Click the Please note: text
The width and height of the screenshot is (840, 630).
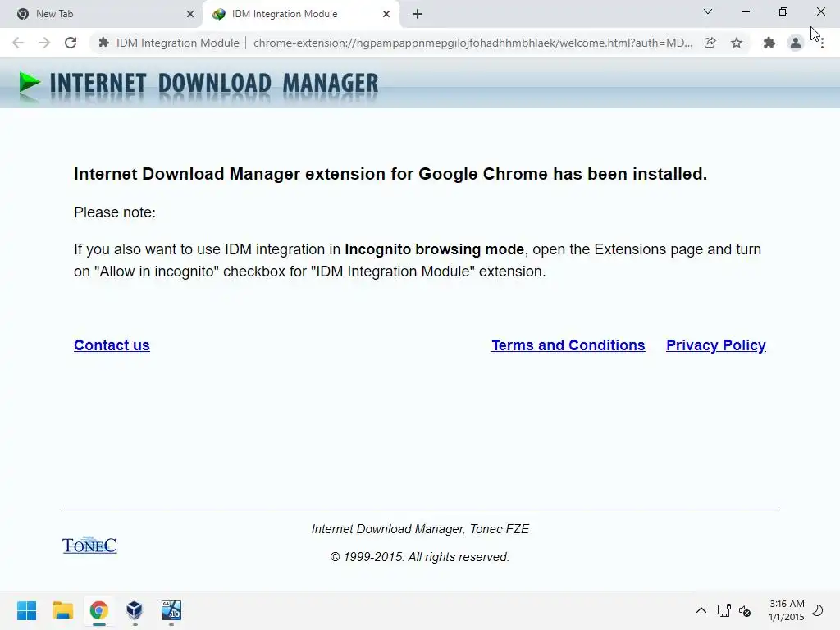(x=115, y=212)
